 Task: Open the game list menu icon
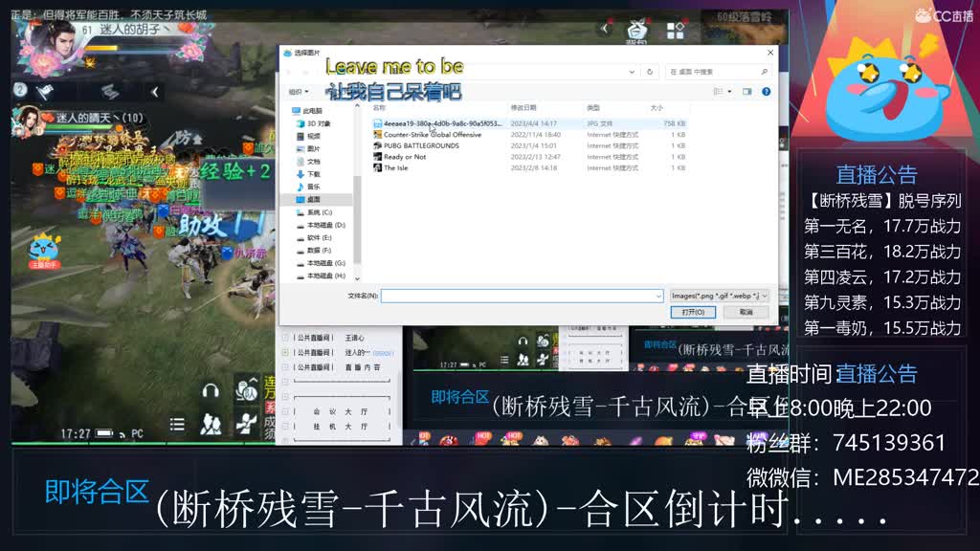(x=177, y=425)
